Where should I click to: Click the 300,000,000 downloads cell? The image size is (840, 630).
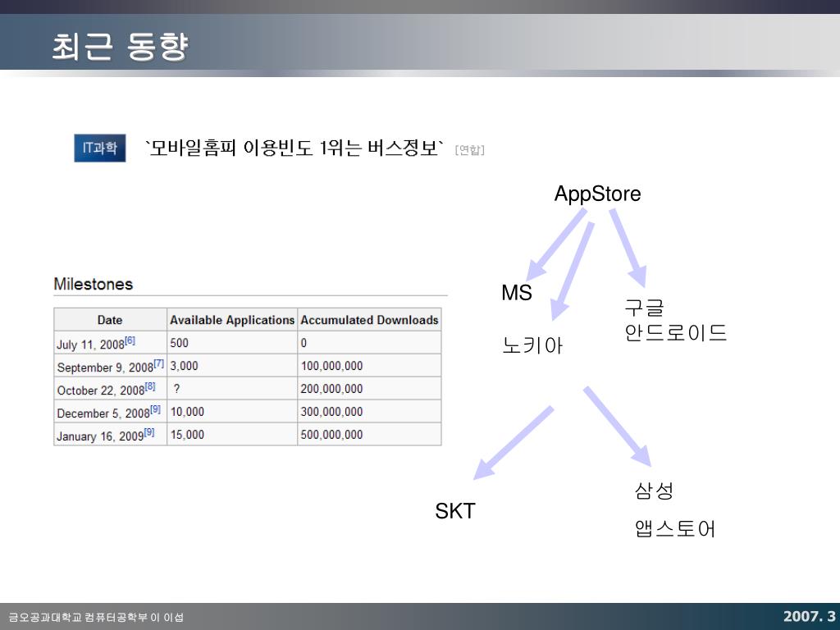(x=369, y=412)
